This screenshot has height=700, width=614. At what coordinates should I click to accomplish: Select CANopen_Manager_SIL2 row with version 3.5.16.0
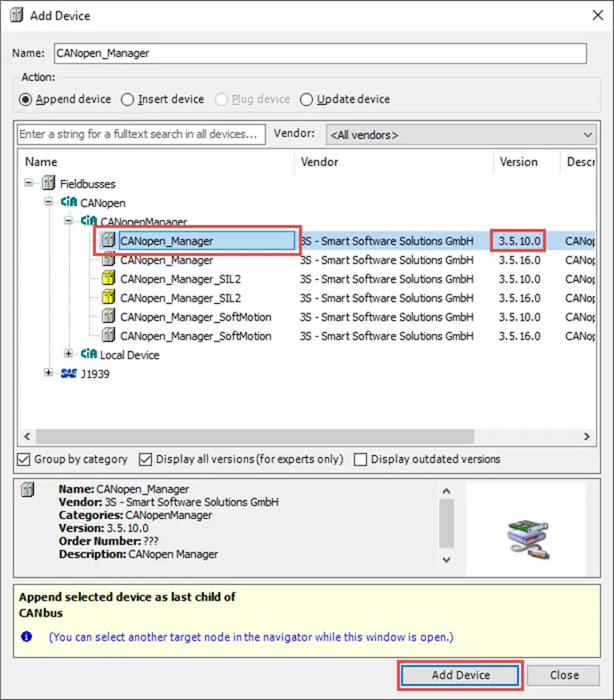(307, 298)
